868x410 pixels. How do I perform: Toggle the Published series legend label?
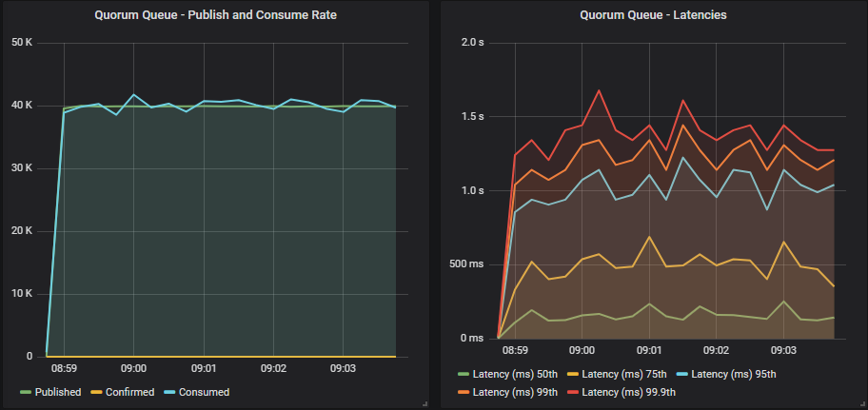coord(58,392)
